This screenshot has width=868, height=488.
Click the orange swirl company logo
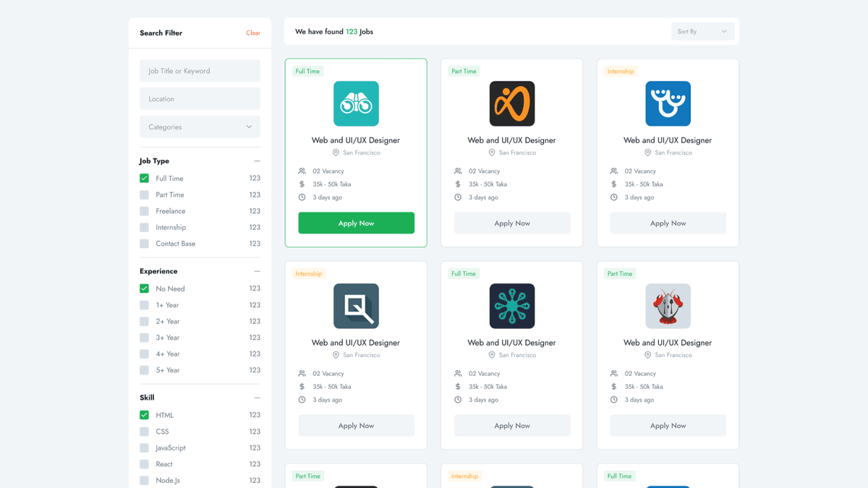pyautogui.click(x=511, y=103)
